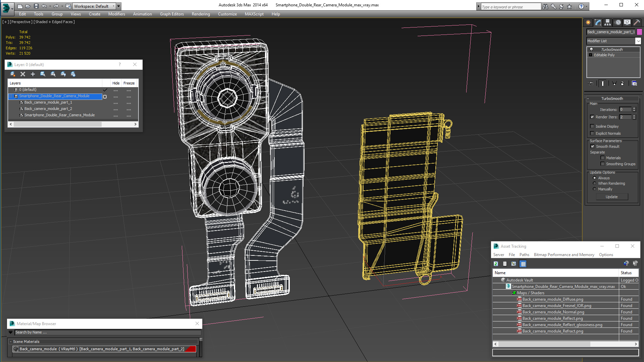Refresh the Asset Tracking list
This screenshot has height=362, width=644.
(496, 264)
